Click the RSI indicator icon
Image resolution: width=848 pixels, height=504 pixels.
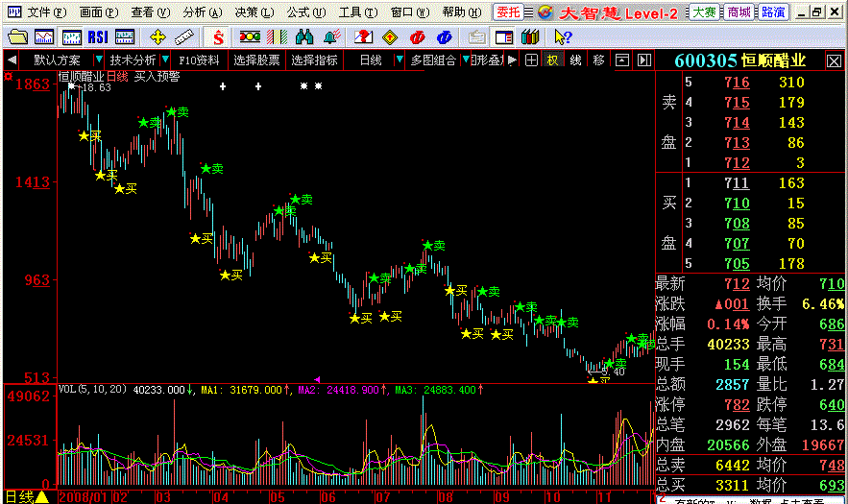(97, 36)
